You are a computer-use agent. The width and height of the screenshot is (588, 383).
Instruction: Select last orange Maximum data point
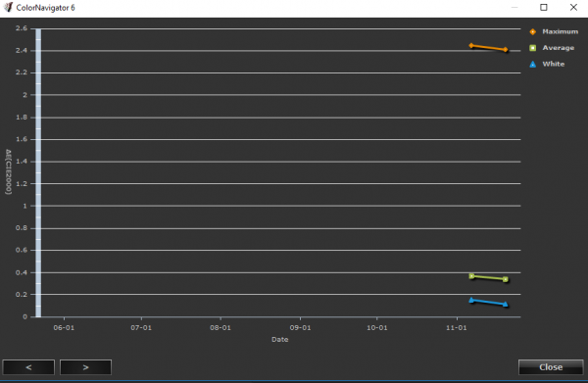click(x=505, y=50)
